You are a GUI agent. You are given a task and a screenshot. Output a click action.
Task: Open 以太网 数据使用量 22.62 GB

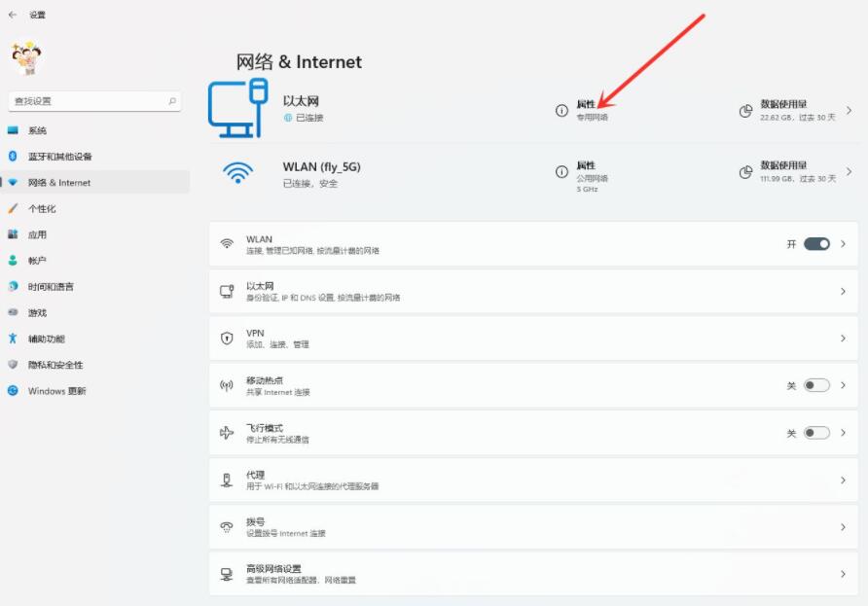pyautogui.click(x=797, y=110)
